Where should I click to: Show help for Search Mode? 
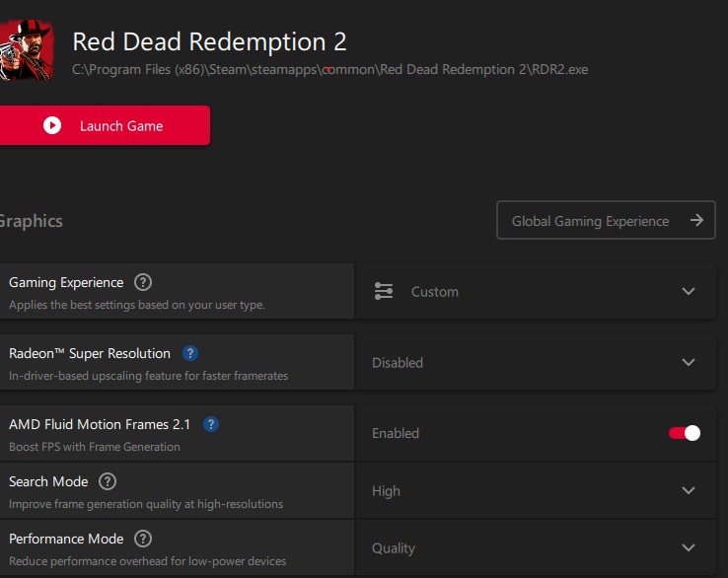pos(108,481)
